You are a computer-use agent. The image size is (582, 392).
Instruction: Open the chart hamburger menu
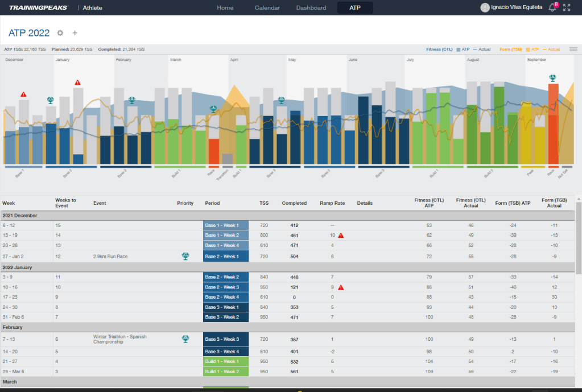pos(573,49)
